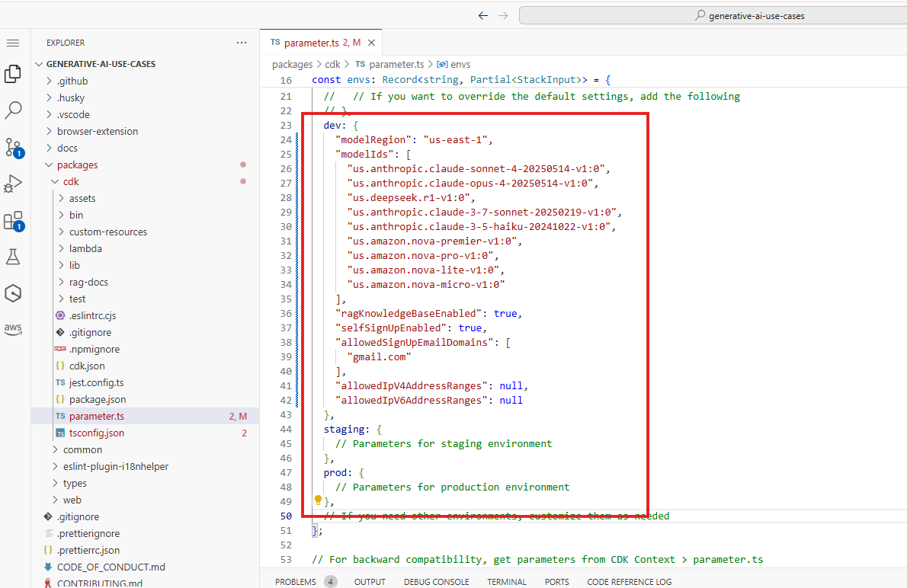Expand the types folder
The width and height of the screenshot is (907, 588).
[145, 484]
